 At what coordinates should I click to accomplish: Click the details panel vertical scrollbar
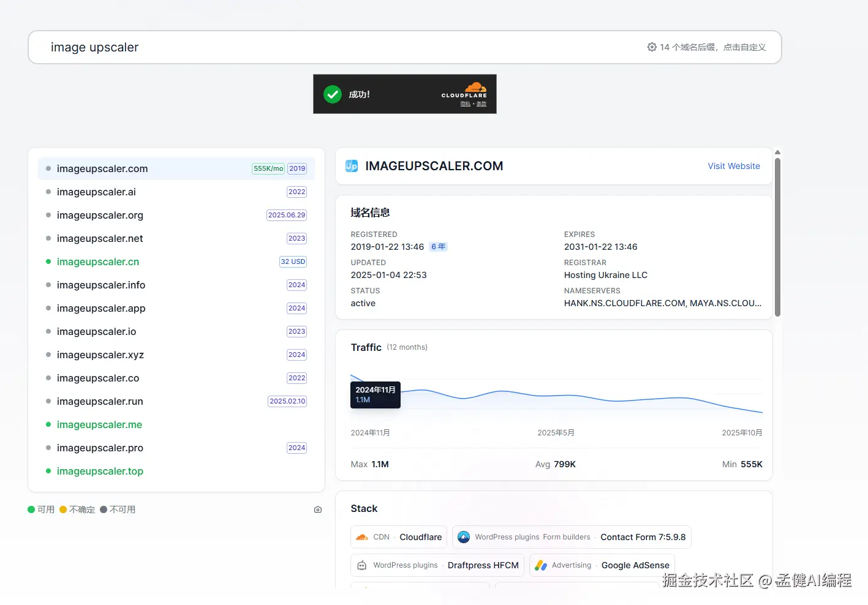(x=777, y=236)
